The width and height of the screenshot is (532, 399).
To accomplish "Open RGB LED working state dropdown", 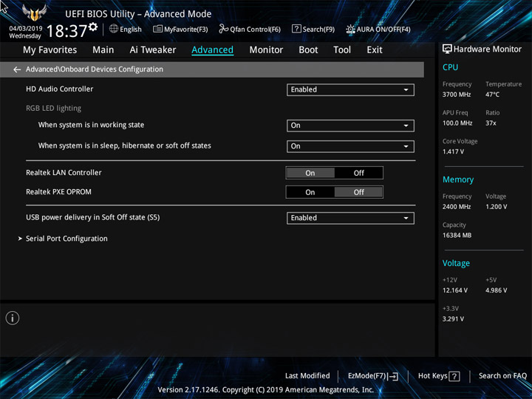I will [350, 126].
